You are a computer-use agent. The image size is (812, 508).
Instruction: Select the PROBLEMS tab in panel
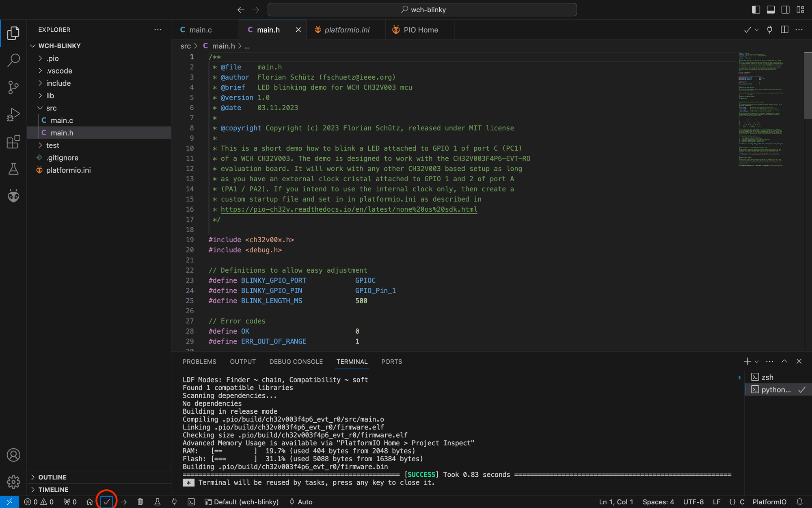199,362
